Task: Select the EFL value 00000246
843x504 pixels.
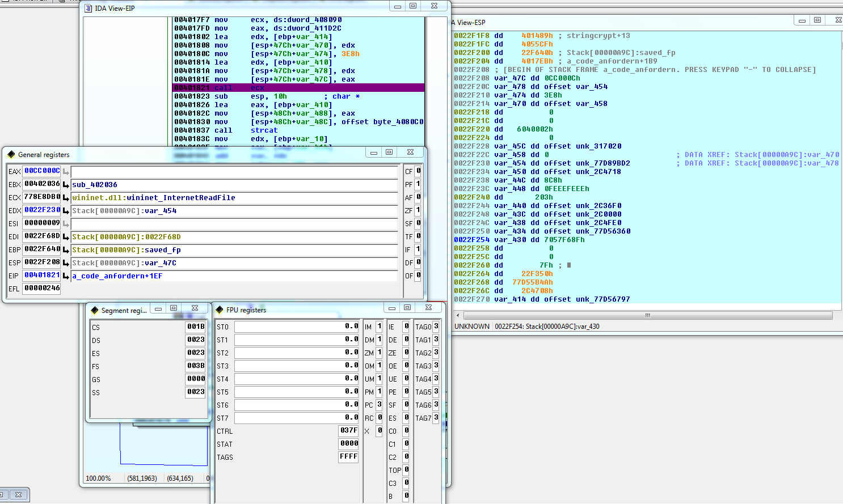Action: [x=42, y=288]
